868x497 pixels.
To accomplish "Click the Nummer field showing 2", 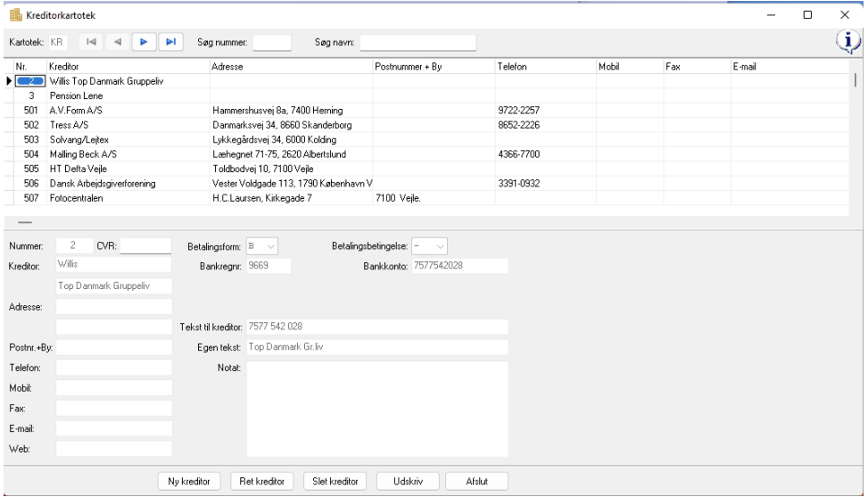I will [x=74, y=245].
